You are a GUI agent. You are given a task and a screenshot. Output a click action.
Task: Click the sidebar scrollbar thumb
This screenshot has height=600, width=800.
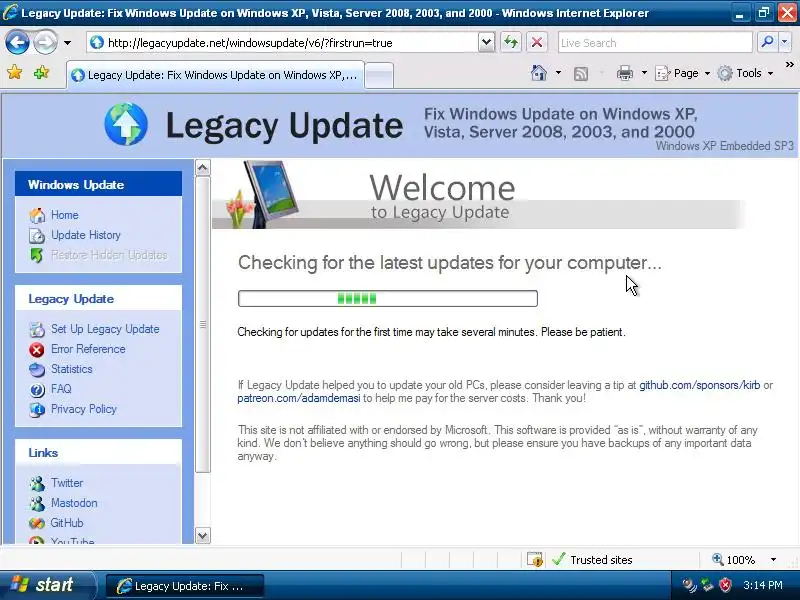(203, 324)
